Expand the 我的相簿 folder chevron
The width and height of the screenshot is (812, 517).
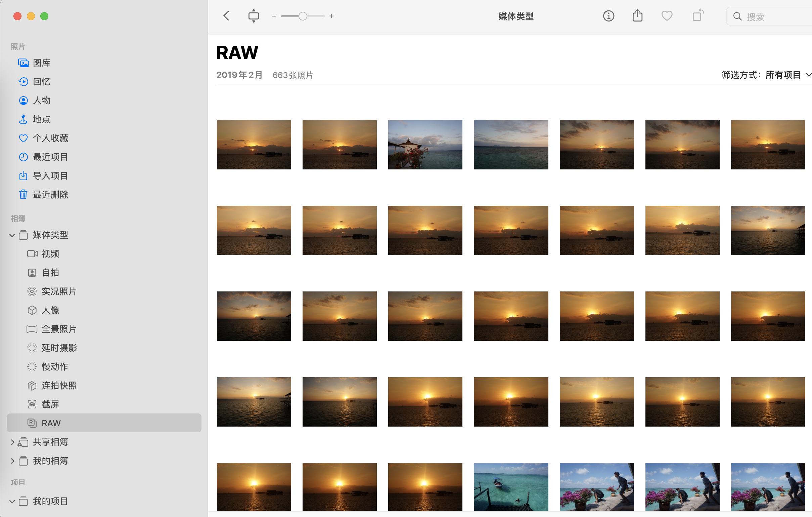[12, 461]
